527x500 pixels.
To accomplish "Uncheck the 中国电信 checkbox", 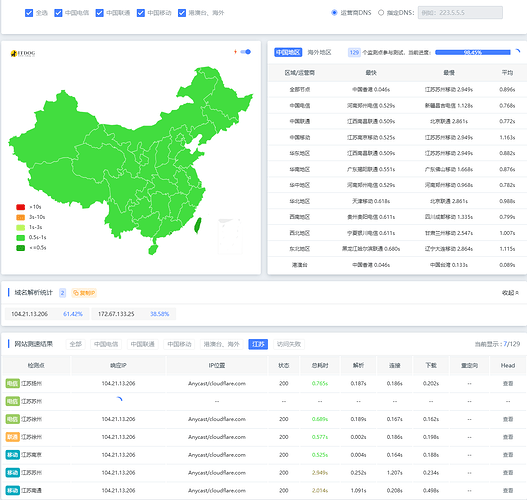I will 58,13.
